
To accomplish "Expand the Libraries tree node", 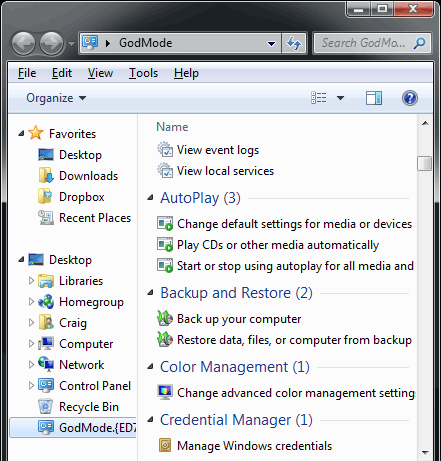I will tap(31, 281).
